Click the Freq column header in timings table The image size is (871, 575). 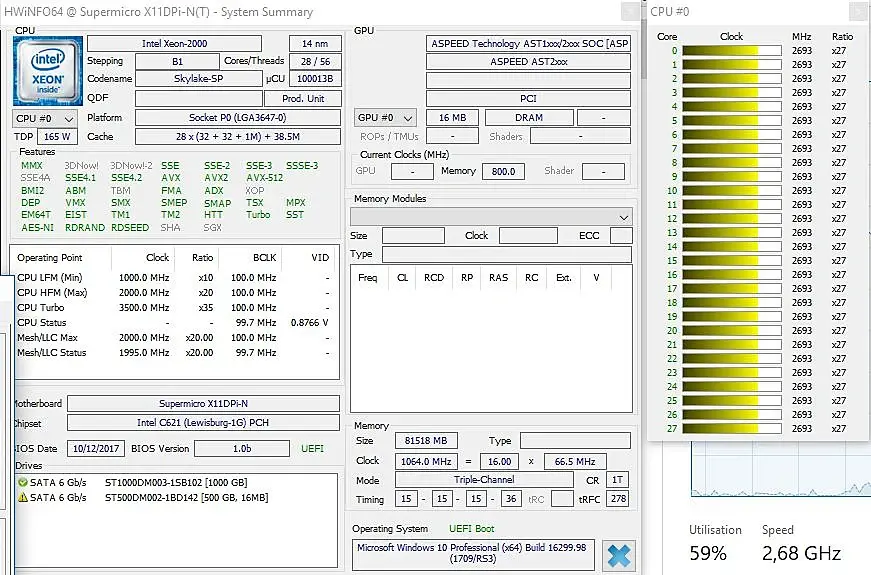368,278
